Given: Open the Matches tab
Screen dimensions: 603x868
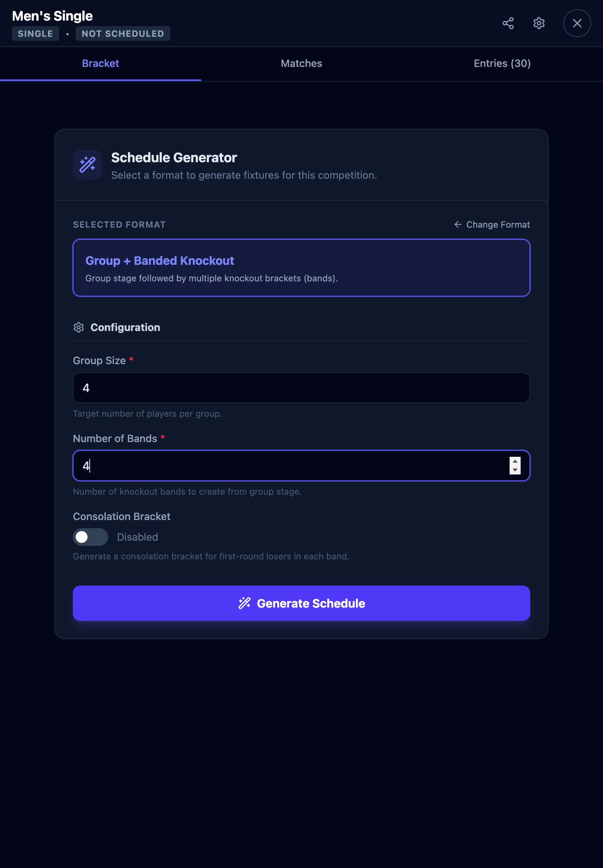Looking at the screenshot, I should click(x=301, y=64).
